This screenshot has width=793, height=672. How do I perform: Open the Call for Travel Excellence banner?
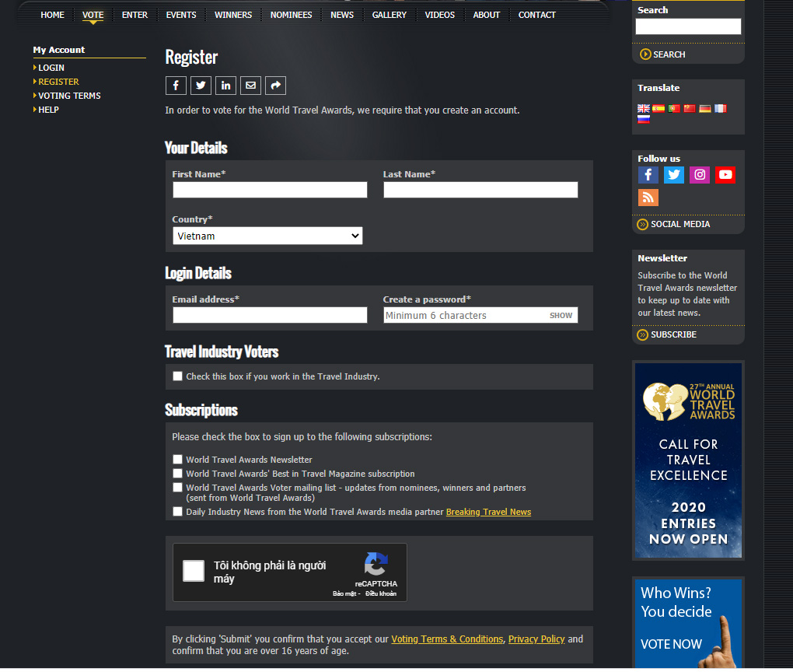coord(688,460)
